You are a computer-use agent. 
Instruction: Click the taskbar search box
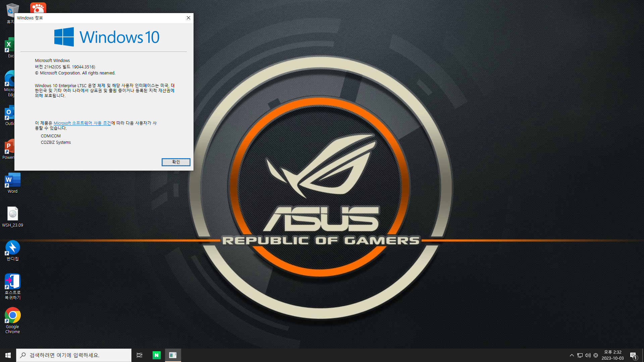pos(74,355)
